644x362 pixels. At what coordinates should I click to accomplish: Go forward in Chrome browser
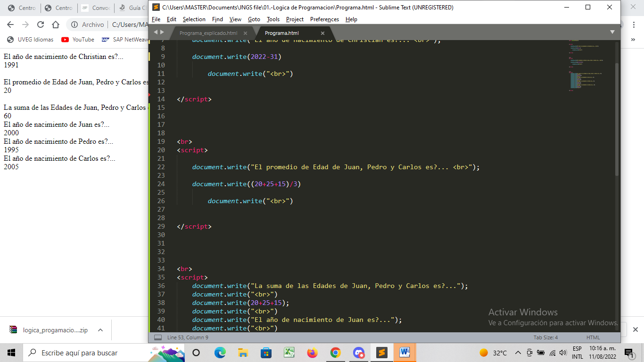click(25, 25)
